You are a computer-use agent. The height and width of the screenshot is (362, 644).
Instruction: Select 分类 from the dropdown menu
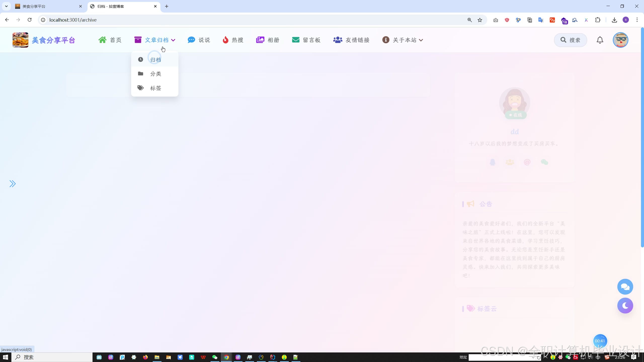click(155, 74)
